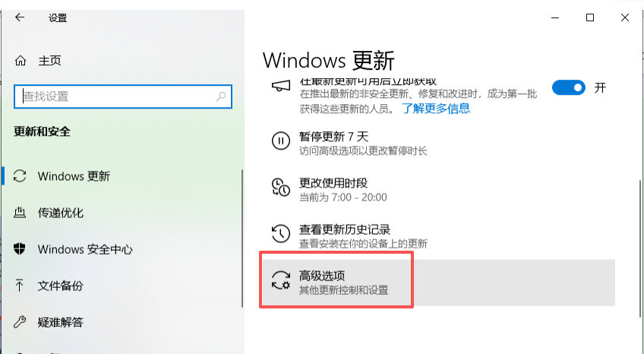The width and height of the screenshot is (644, 354).
Task: Go back with the arrow icon
Action: 20,17
